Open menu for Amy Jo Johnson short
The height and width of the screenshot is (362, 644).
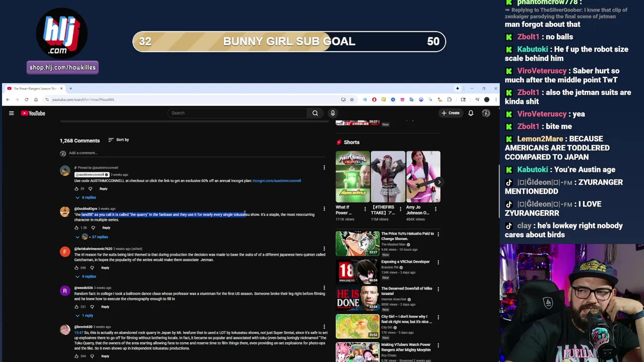click(x=436, y=209)
